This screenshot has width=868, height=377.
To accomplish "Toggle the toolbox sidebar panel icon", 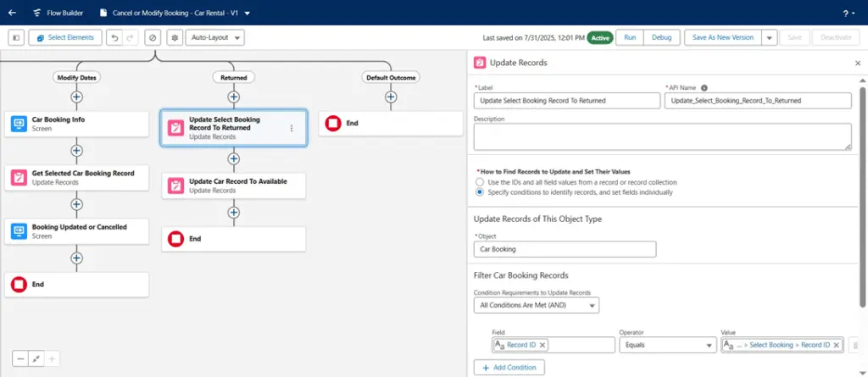I will coord(16,37).
